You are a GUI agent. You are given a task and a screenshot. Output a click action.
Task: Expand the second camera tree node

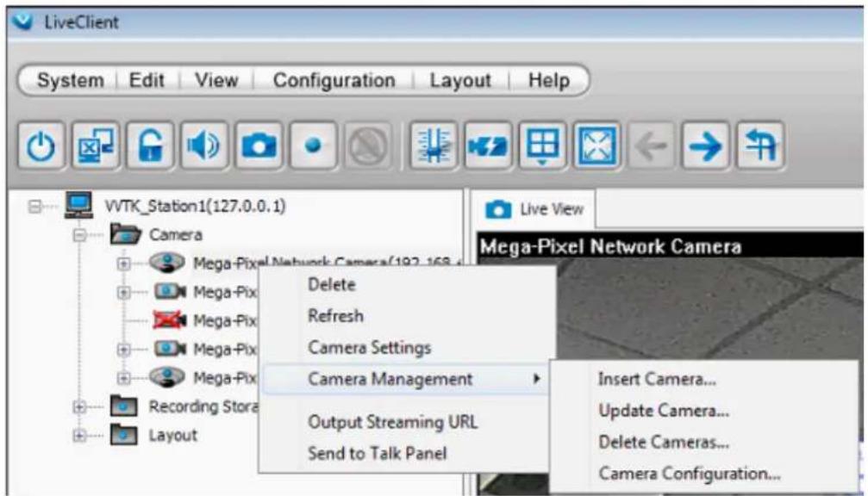tap(123, 292)
